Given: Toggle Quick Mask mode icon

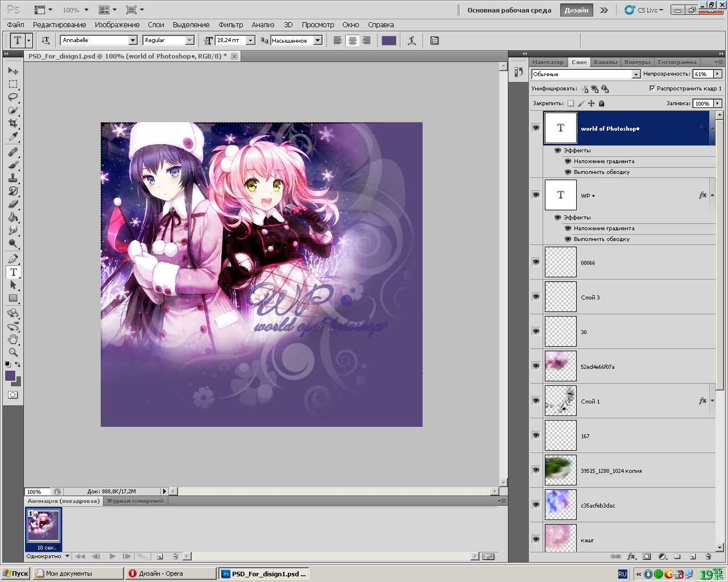Looking at the screenshot, I should 13,394.
